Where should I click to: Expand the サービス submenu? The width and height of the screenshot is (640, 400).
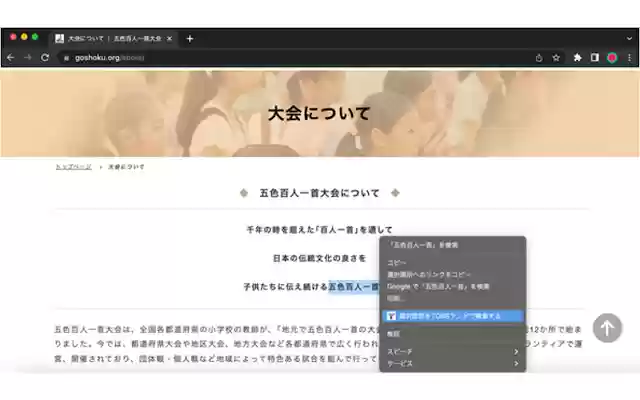(453, 363)
